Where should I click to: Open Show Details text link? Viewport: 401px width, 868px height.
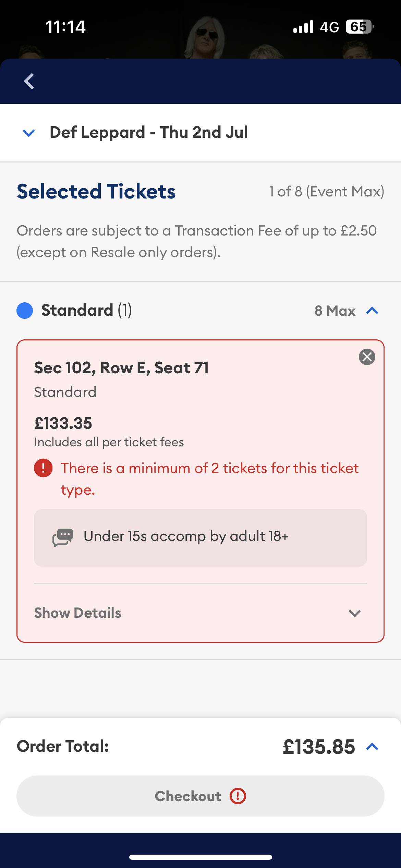(78, 613)
